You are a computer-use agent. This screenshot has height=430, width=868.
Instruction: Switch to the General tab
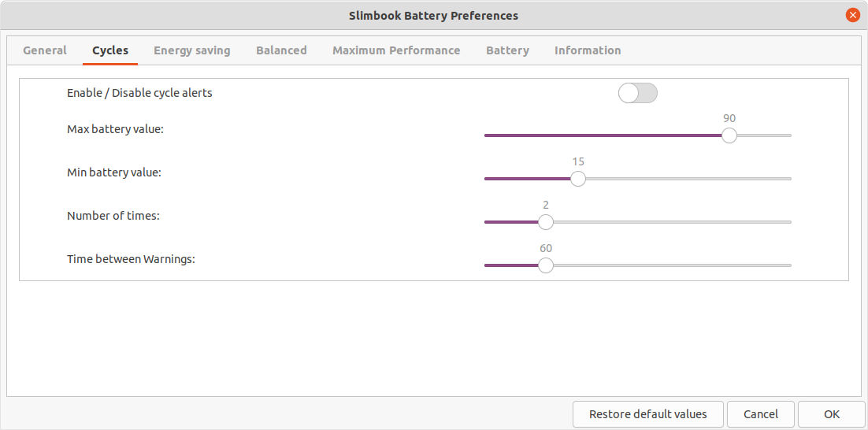click(x=45, y=50)
